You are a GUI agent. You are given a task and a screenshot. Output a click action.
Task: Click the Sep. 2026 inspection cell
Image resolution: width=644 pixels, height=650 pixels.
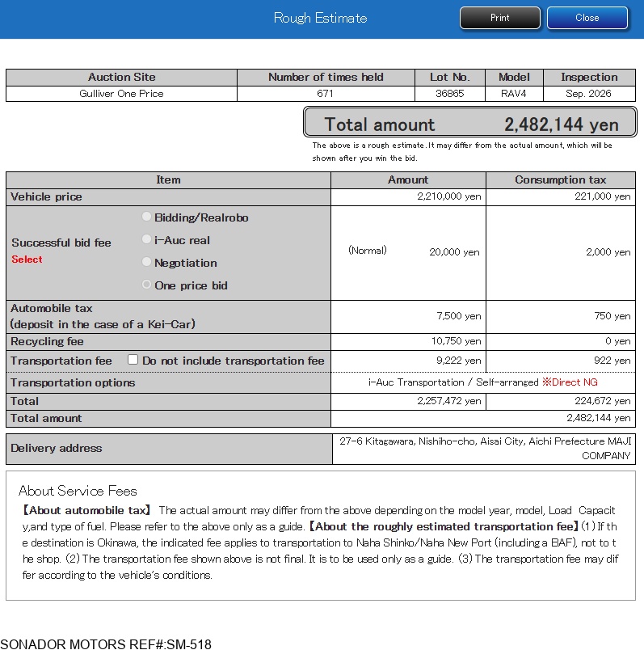[x=588, y=94]
